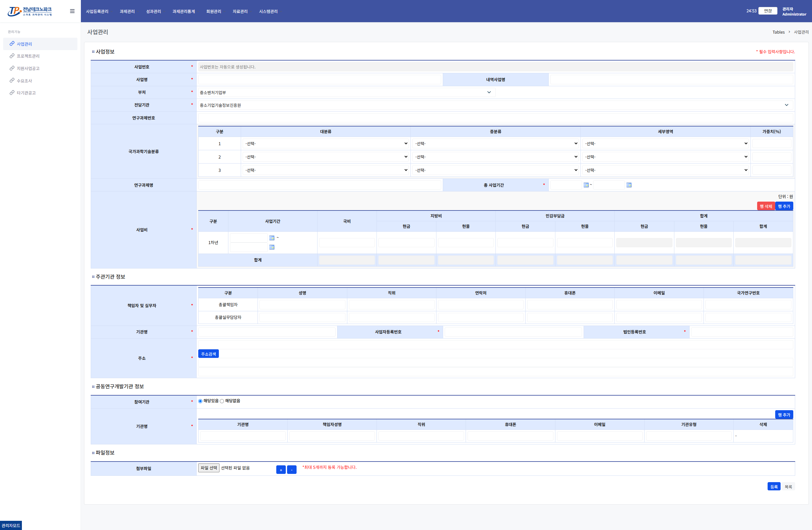
Task: Click the link icon beside 타기관공고
Action: point(12,93)
